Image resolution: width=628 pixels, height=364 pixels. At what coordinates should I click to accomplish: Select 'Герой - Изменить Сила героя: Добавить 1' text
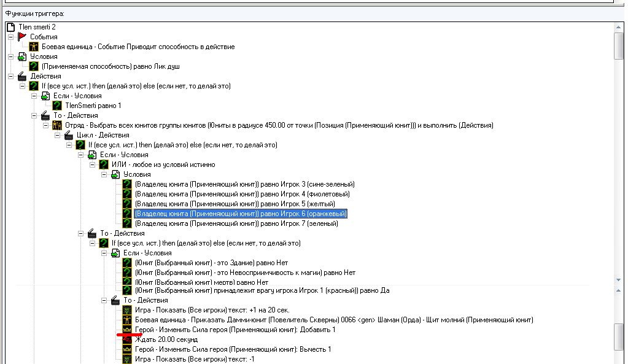(235, 330)
